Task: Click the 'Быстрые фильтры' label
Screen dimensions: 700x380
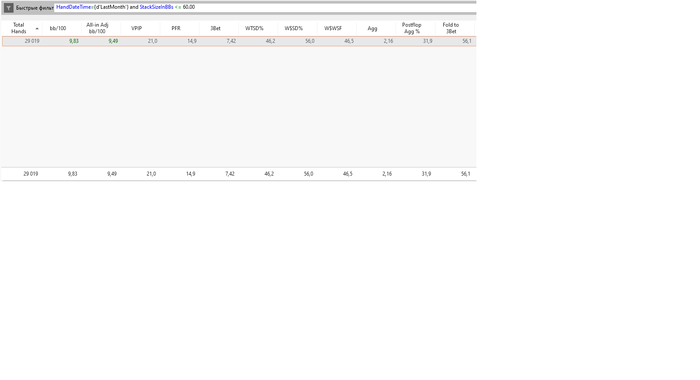Action: [34, 8]
